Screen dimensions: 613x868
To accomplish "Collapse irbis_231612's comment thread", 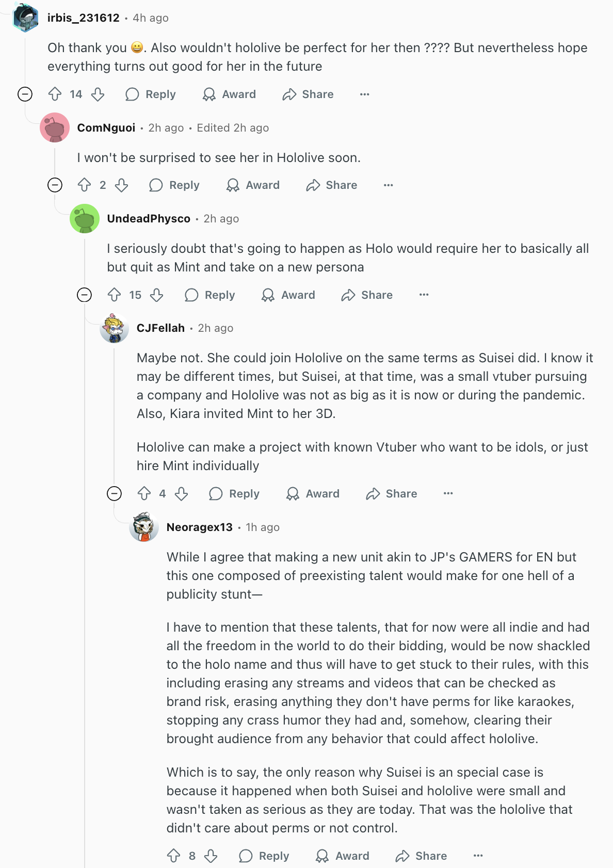I will pos(25,94).
